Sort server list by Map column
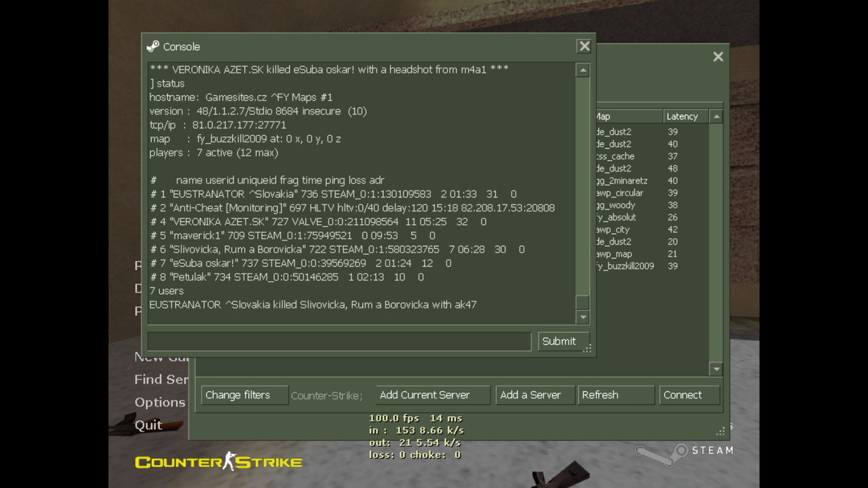The width and height of the screenshot is (868, 488). (x=629, y=117)
